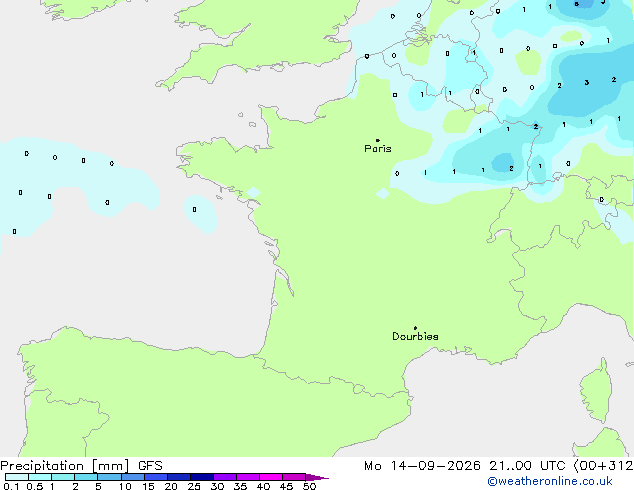
Task: Click the GFS model label
Action: [150, 466]
